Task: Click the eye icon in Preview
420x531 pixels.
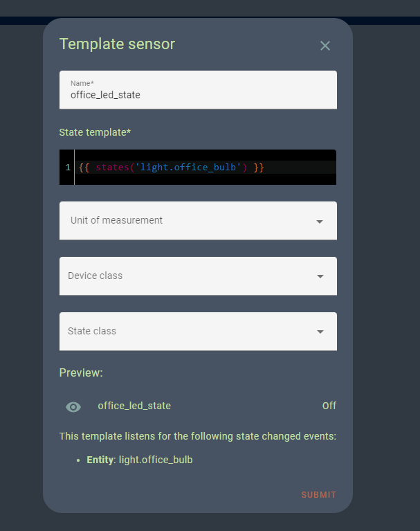Action: point(73,406)
